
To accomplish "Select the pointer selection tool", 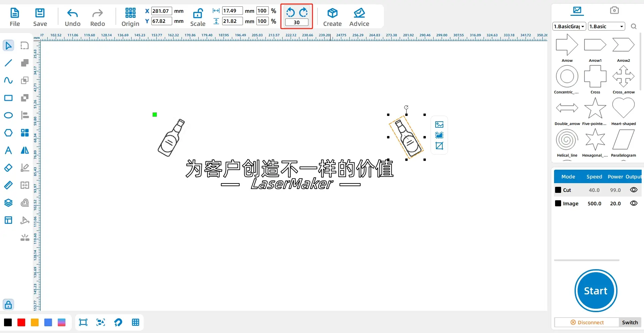I will pos(8,45).
